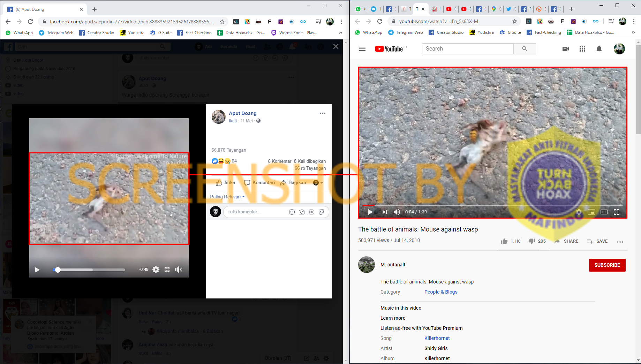The height and width of the screenshot is (364, 641).
Task: Open YouTube account avatar menu
Action: [x=619, y=49]
